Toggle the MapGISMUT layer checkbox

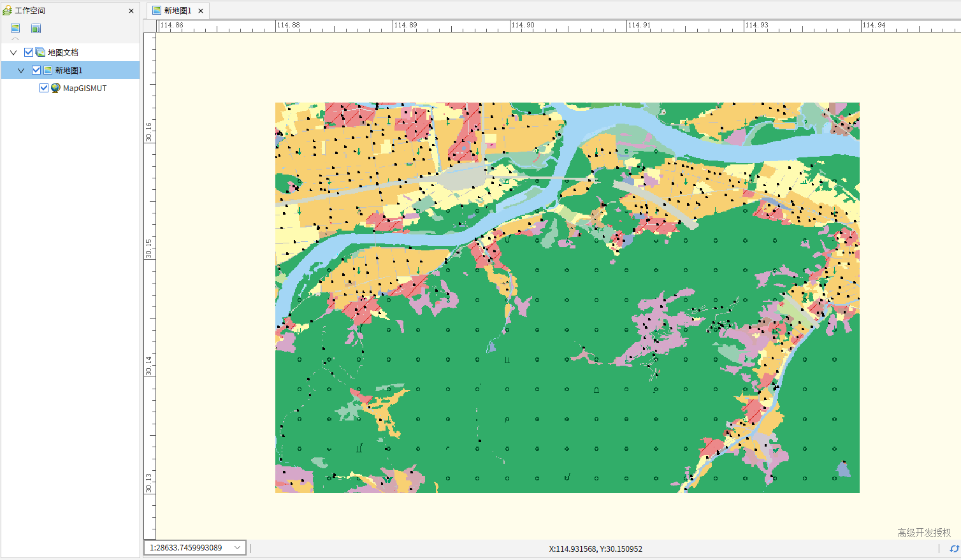tap(44, 88)
